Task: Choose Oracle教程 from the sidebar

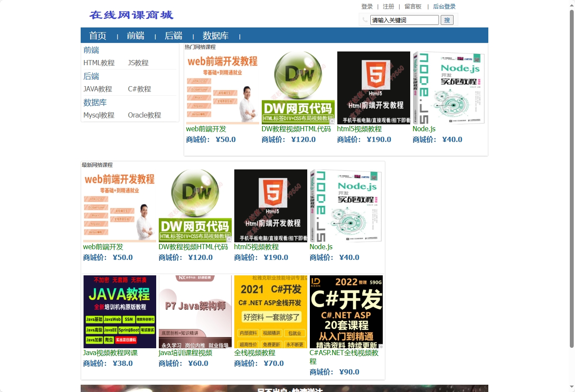Action: click(x=144, y=115)
